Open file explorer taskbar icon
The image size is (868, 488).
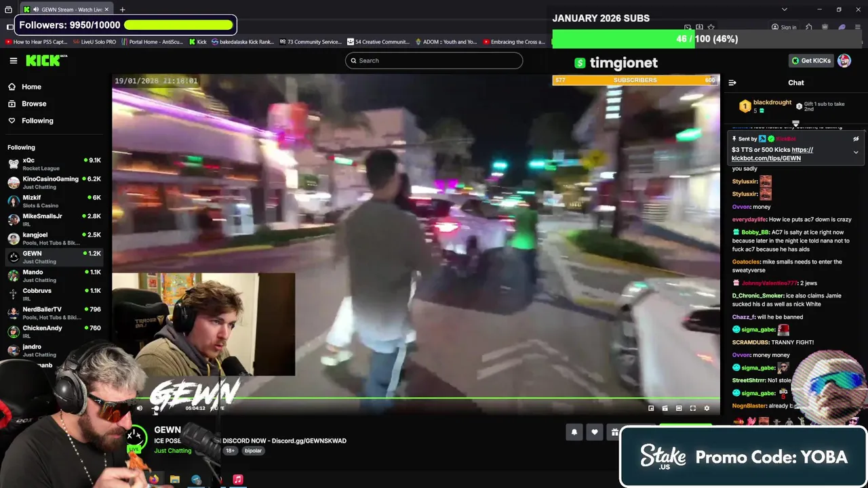(175, 479)
